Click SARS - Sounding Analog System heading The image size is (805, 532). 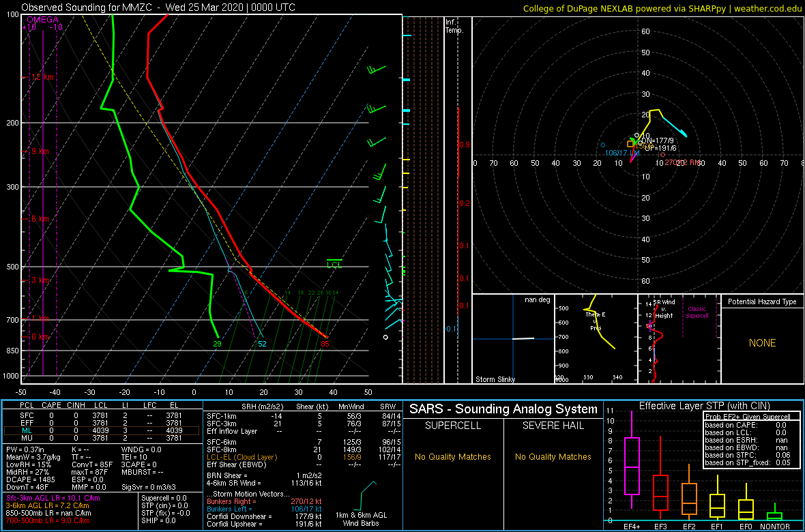pos(503,409)
